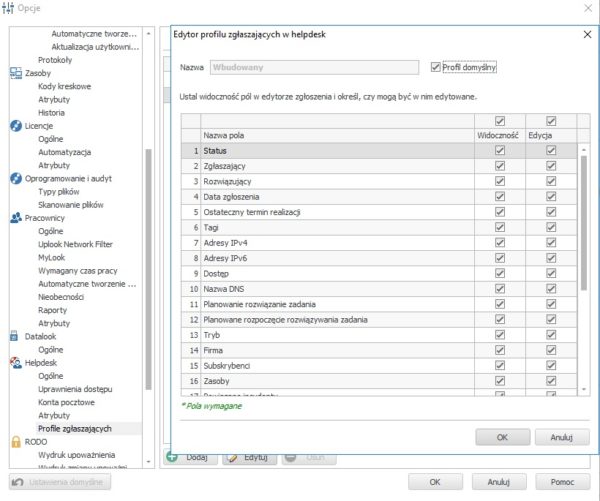Select Uplook Network Filter
Screen dimensions: 600x501
pos(75,244)
